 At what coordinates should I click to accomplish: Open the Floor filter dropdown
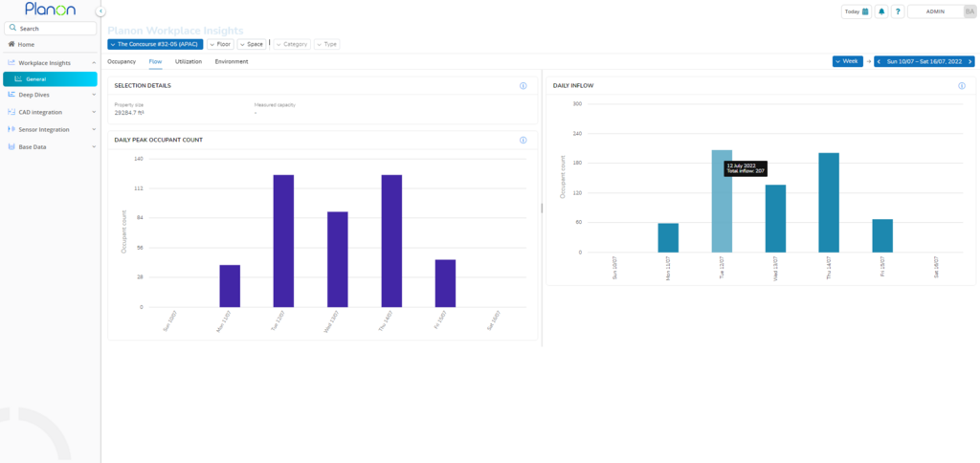(220, 44)
